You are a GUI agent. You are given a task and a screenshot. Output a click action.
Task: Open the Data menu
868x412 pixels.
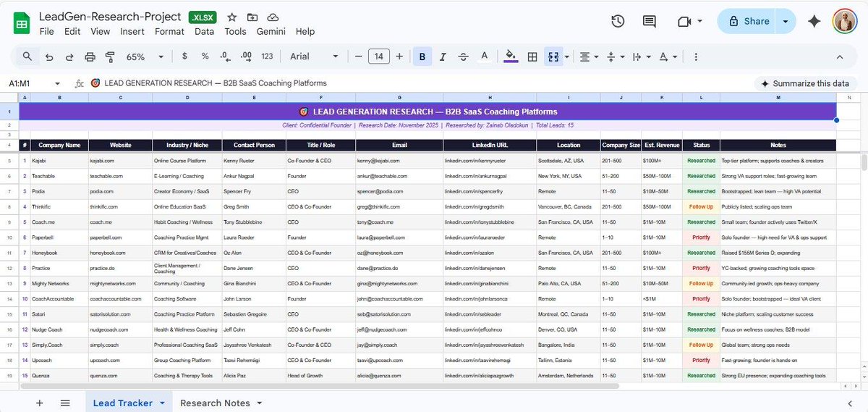coord(204,31)
